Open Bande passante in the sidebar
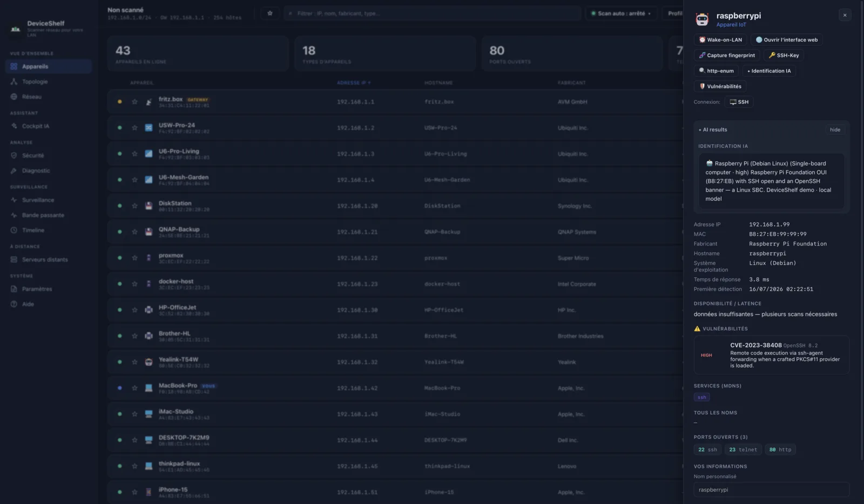Image resolution: width=864 pixels, height=504 pixels. [49, 215]
